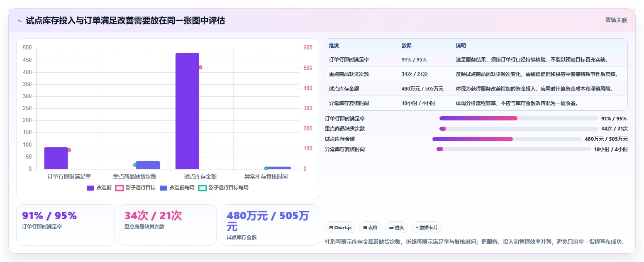Viewport: 644px width, 262px height.
Task: Click the description starting 反映试点商品
Action: pyautogui.click(x=537, y=74)
